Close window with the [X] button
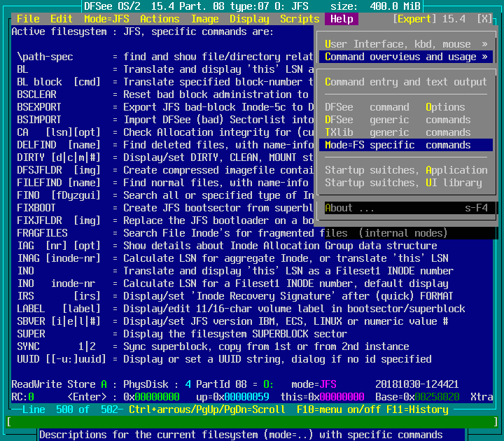The width and height of the screenshot is (504, 441). [484, 19]
